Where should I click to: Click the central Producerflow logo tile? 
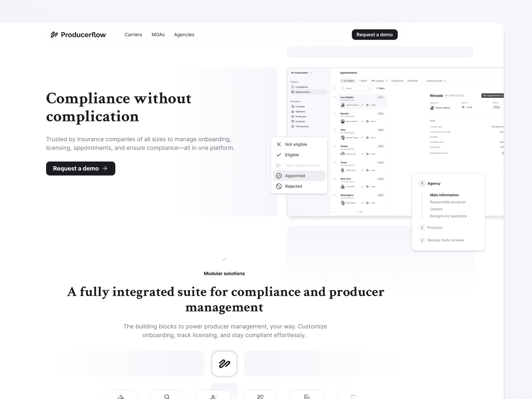224,364
